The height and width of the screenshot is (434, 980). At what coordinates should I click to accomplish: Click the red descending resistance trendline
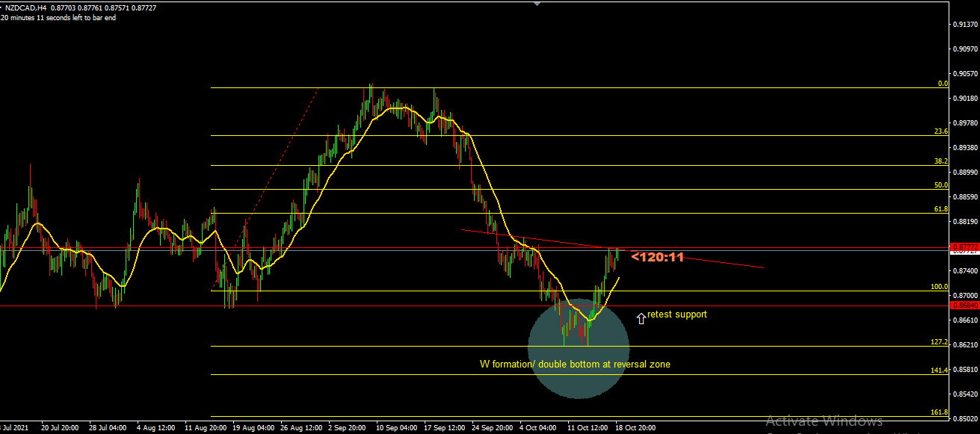[x=710, y=260]
